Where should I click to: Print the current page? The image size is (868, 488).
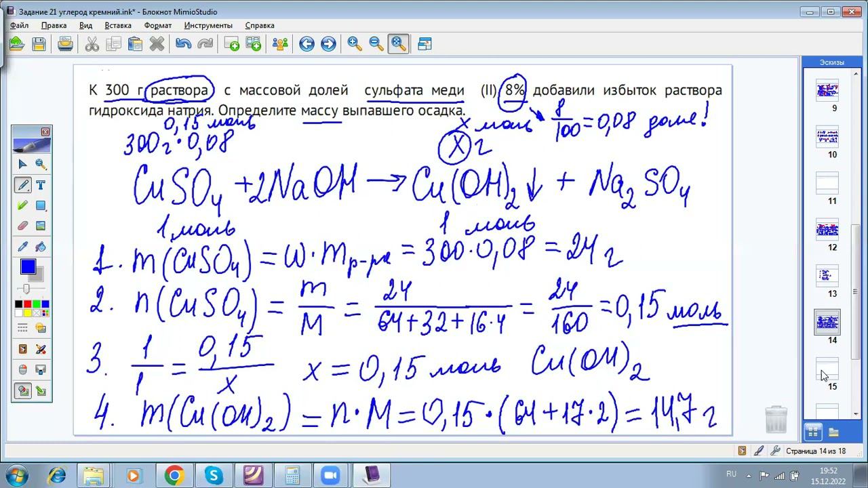tap(65, 44)
